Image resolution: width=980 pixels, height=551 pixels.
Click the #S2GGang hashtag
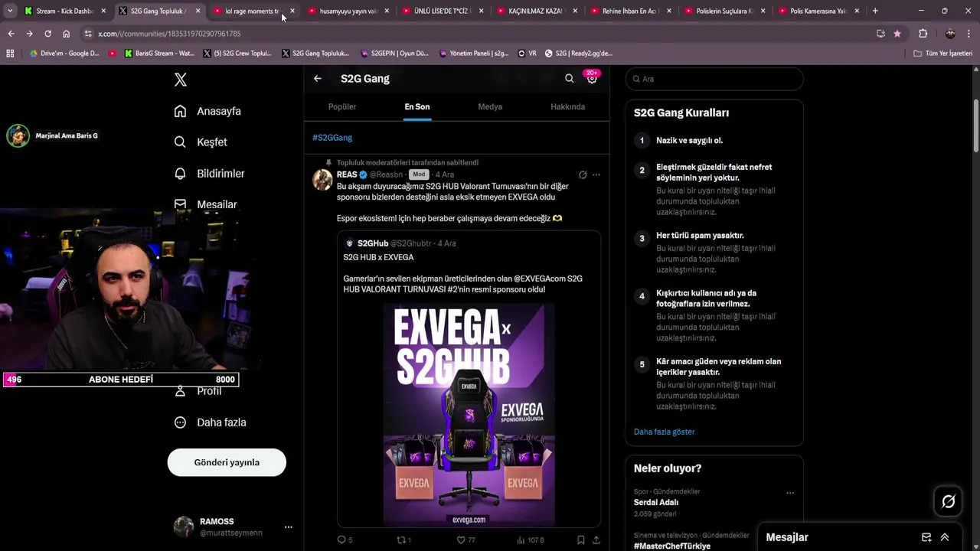click(x=332, y=138)
